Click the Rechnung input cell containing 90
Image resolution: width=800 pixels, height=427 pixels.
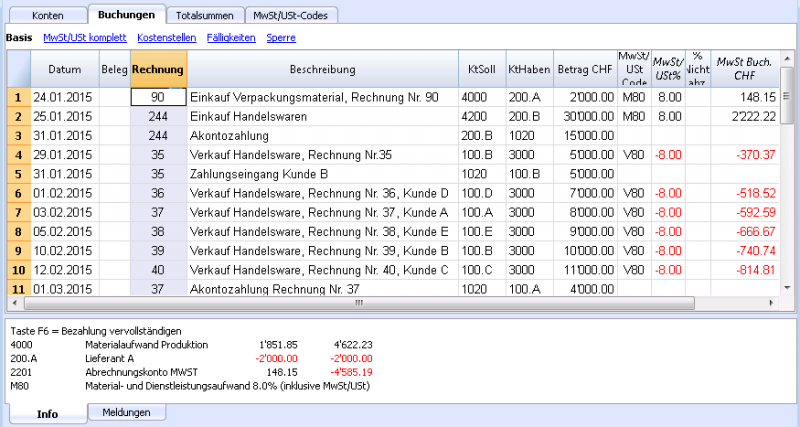pos(158,97)
